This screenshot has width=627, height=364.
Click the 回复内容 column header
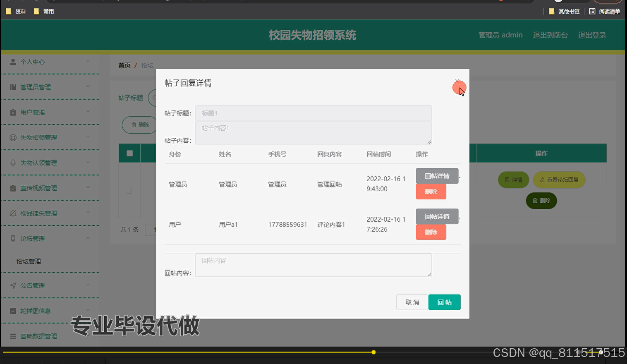click(330, 154)
